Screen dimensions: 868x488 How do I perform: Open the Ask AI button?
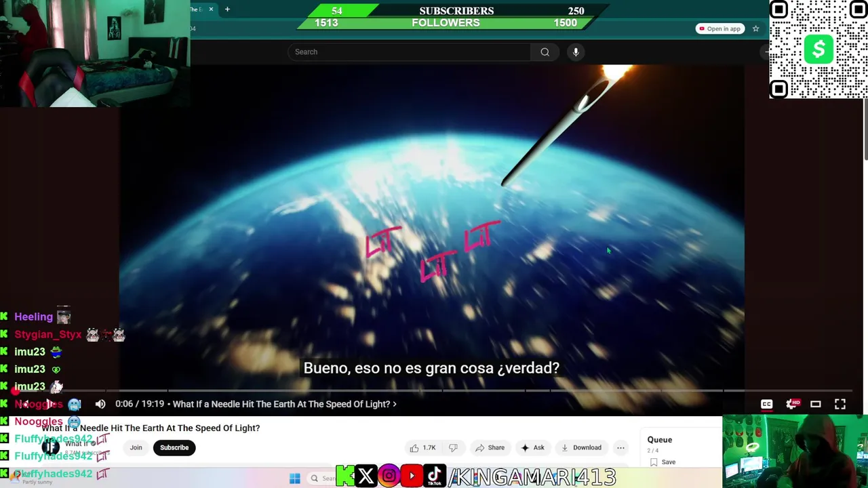click(x=532, y=447)
